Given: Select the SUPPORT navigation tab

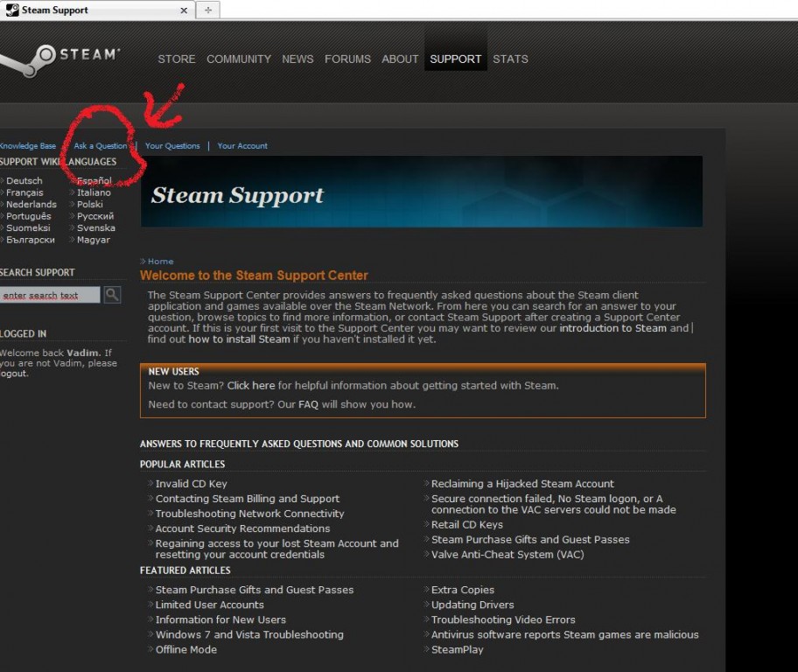Looking at the screenshot, I should 456,59.
